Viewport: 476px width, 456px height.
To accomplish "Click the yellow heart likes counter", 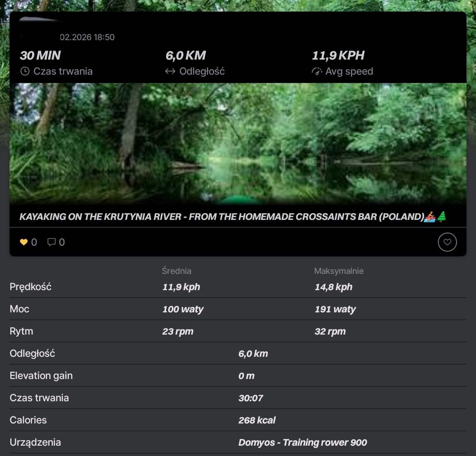I will tap(24, 242).
